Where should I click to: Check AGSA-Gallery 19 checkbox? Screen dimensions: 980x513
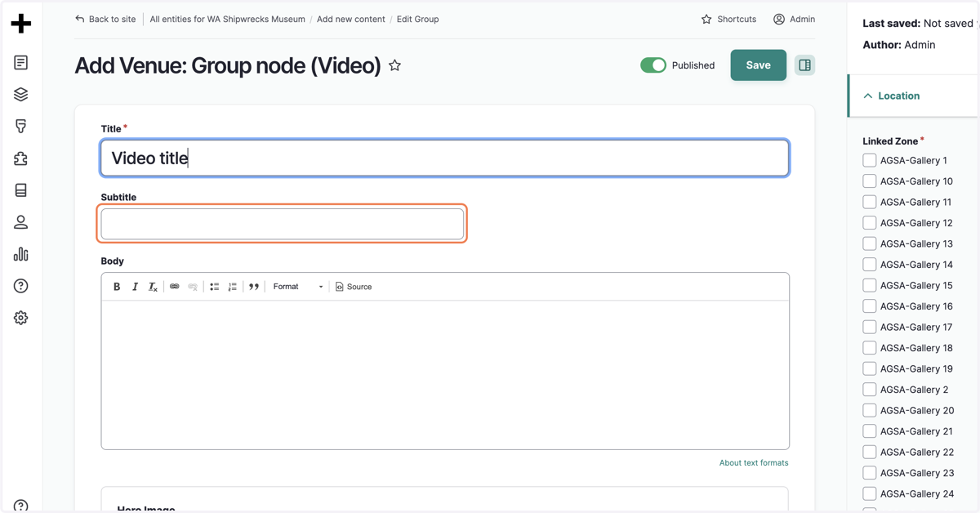coord(870,368)
